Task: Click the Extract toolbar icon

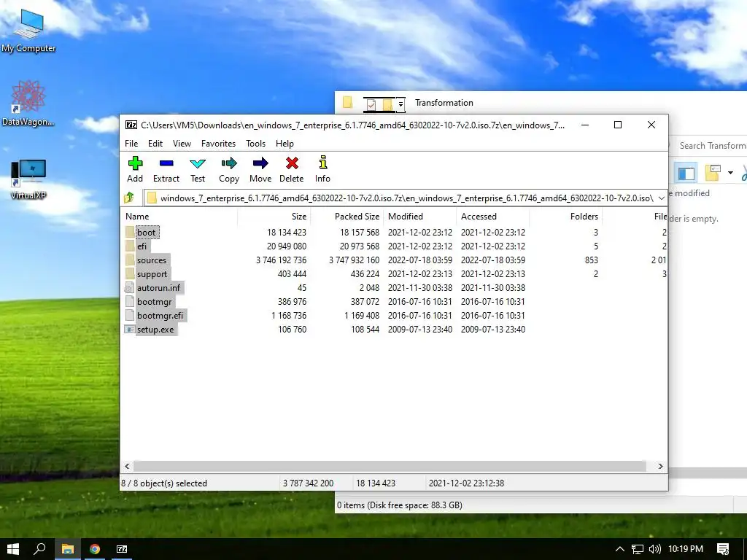Action: tap(166, 164)
